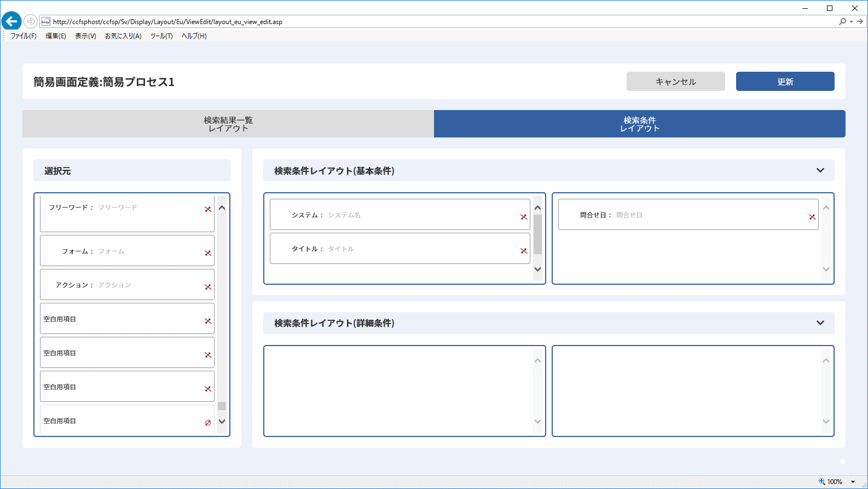Click the 簡易画面定義:簡易プロセス1 page title
The width and height of the screenshot is (868, 489).
[x=104, y=82]
